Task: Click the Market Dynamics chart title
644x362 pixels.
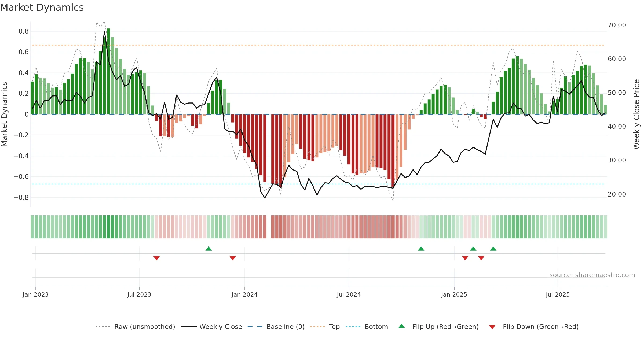Action: [x=42, y=8]
